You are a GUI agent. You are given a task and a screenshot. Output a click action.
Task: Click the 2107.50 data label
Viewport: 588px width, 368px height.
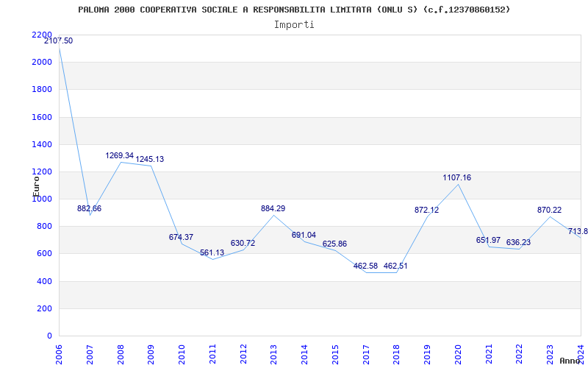[x=59, y=41]
